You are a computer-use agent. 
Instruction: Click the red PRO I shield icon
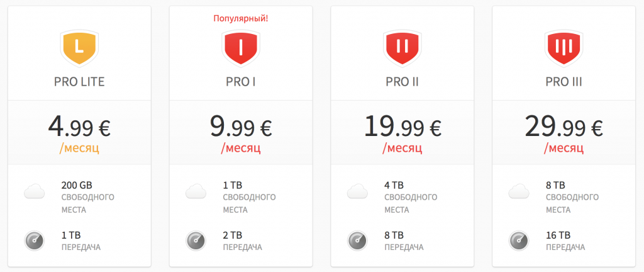click(x=241, y=47)
